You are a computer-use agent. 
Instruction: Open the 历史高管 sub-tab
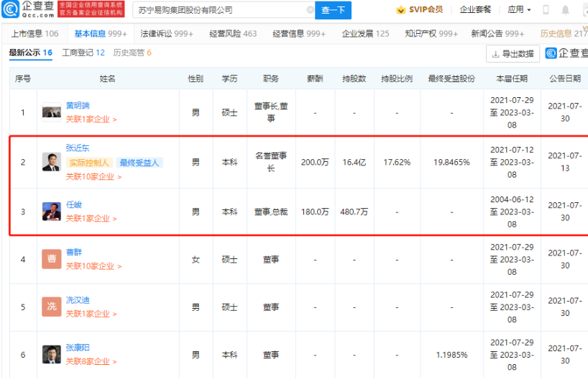(x=132, y=53)
